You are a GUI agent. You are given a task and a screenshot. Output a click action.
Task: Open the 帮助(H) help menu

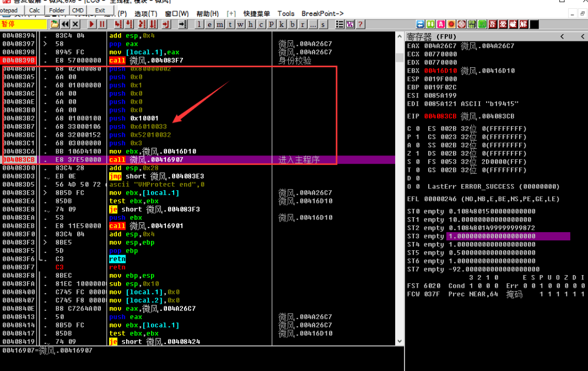207,13
